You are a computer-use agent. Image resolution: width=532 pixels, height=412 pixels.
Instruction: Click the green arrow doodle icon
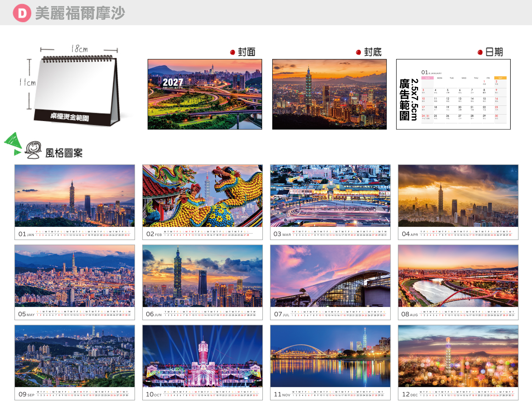(x=13, y=144)
